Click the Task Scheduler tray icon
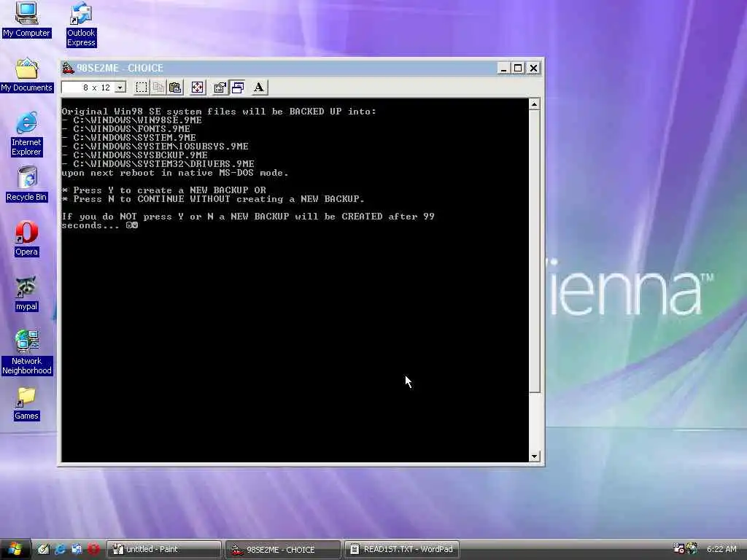 tap(678, 549)
